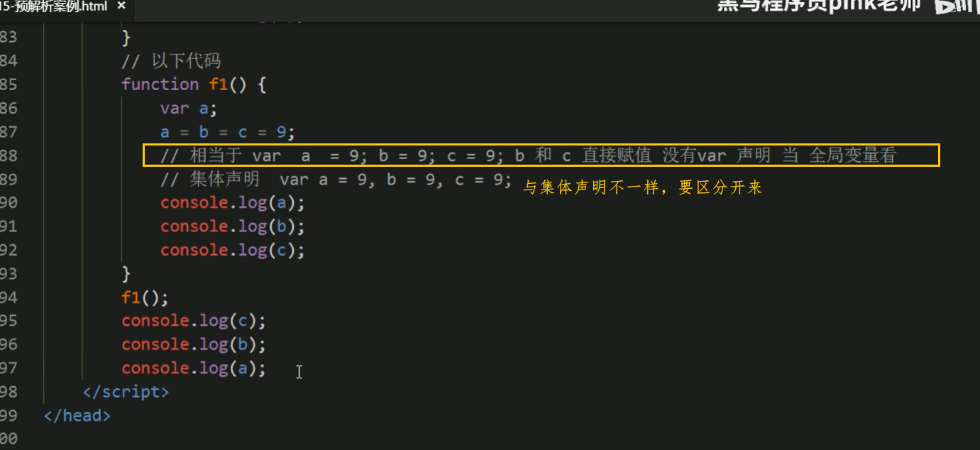The height and width of the screenshot is (450, 980).
Task: Click the comment starting with '// 集体声明'
Action: tap(336, 179)
